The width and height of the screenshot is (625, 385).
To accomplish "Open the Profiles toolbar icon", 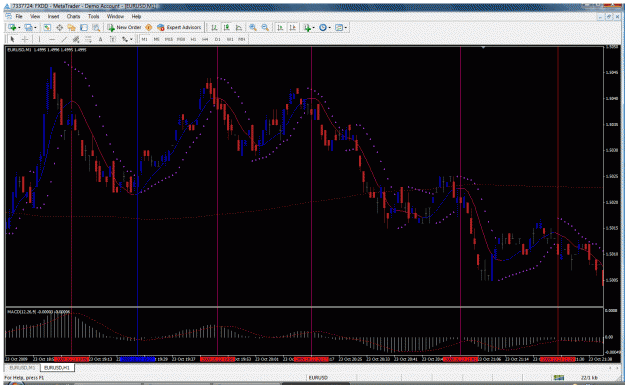I will [x=28, y=27].
